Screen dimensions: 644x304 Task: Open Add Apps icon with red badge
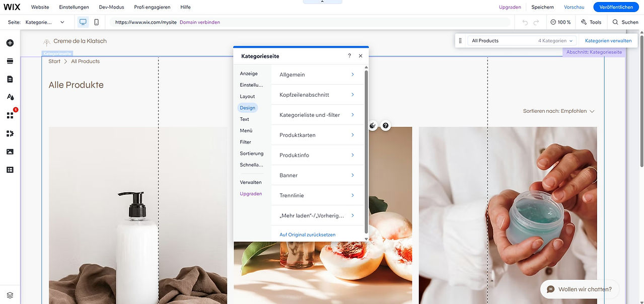click(10, 115)
